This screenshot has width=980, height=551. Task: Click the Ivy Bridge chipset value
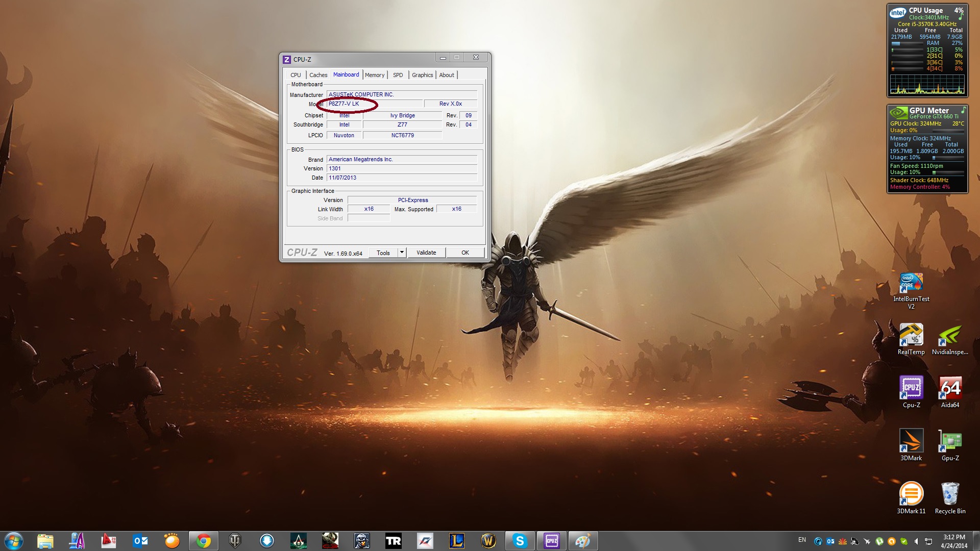[403, 115]
